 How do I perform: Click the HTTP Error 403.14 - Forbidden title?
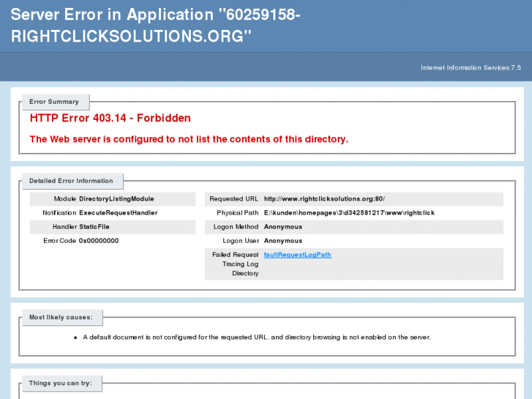(x=110, y=118)
